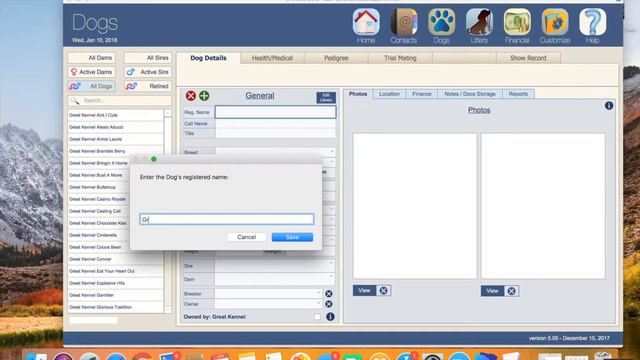
Task: Filter list by All Sires
Action: pyautogui.click(x=148, y=58)
